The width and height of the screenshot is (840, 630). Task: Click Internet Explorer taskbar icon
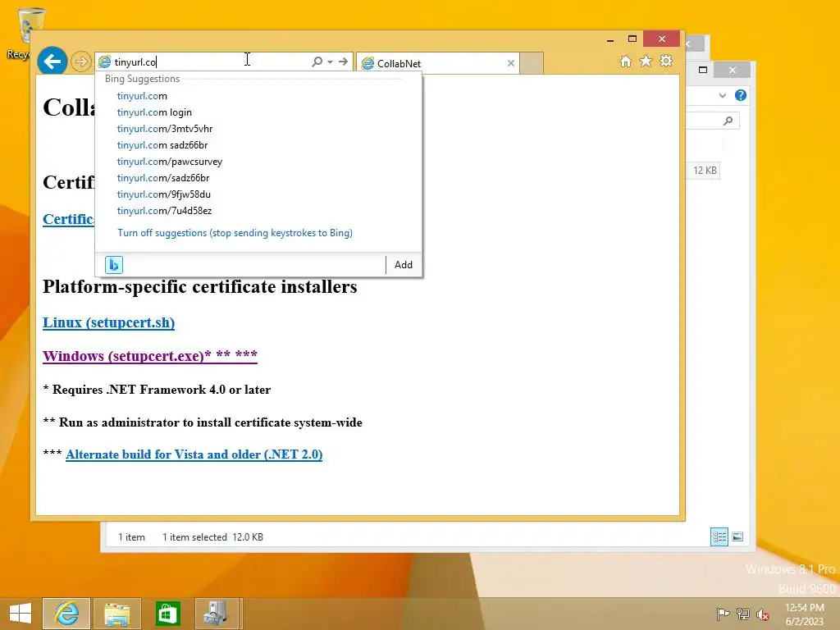click(66, 614)
